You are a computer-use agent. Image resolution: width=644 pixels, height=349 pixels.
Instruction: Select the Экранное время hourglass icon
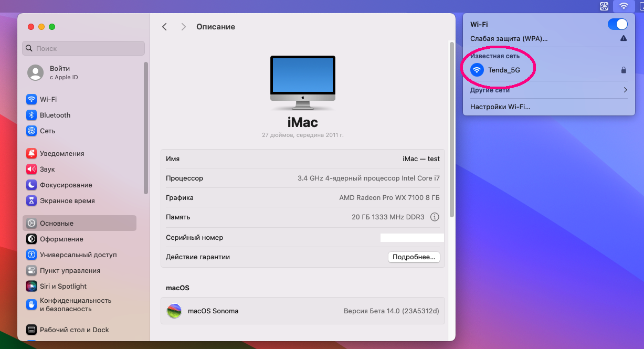coord(31,200)
